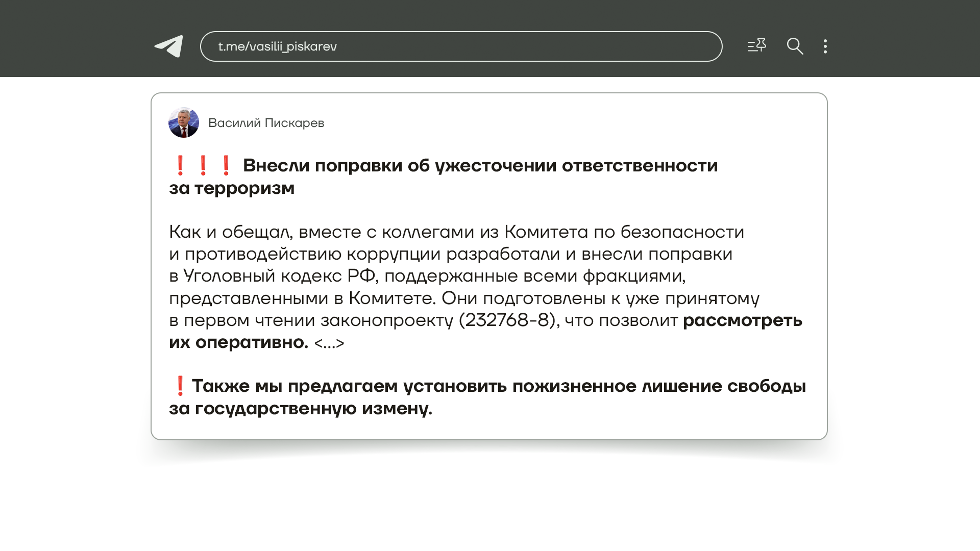This screenshot has height=551, width=980.
Task: Click the third red exclamation mark in headline
Action: click(x=226, y=166)
